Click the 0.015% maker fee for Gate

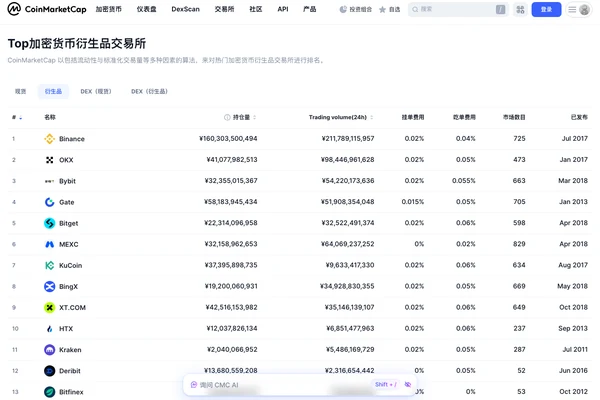coord(412,202)
